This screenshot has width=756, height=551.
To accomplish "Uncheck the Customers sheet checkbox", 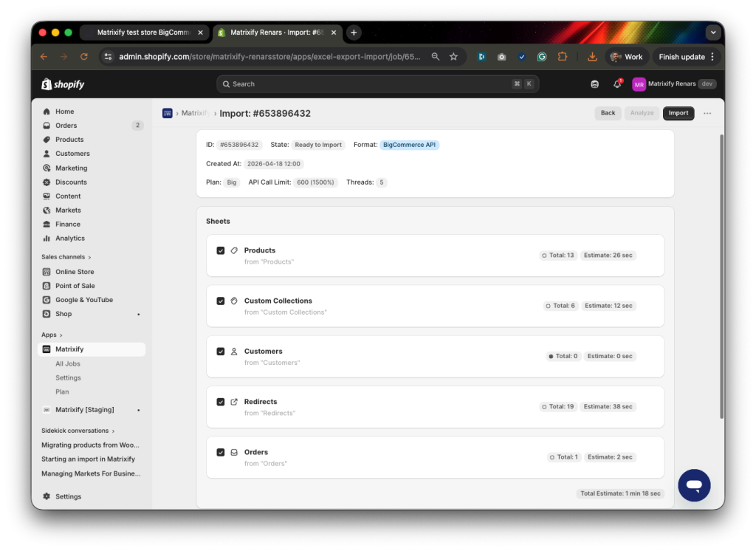I will coord(220,351).
